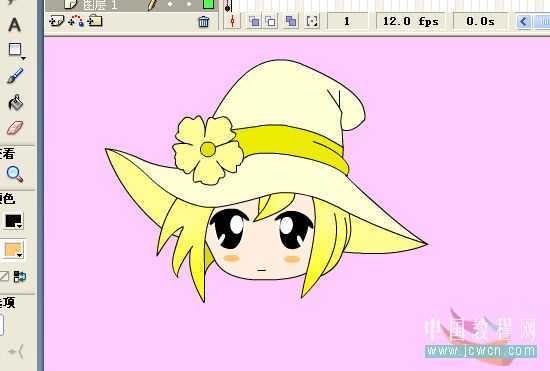Click the Insert Layer icon
This screenshot has height=371, width=550.
coord(56,21)
